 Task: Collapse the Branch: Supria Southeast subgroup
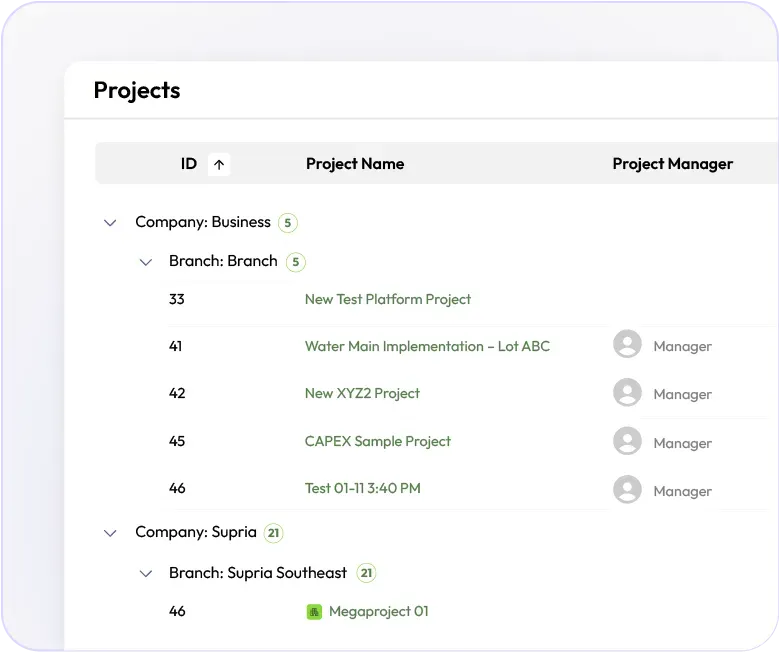[146, 574]
